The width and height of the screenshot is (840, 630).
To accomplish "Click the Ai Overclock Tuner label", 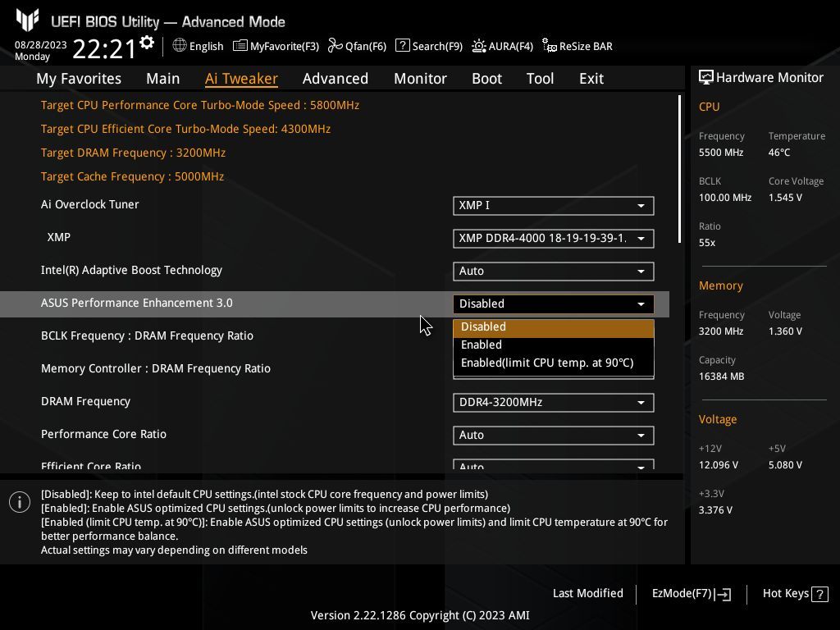I will (90, 204).
